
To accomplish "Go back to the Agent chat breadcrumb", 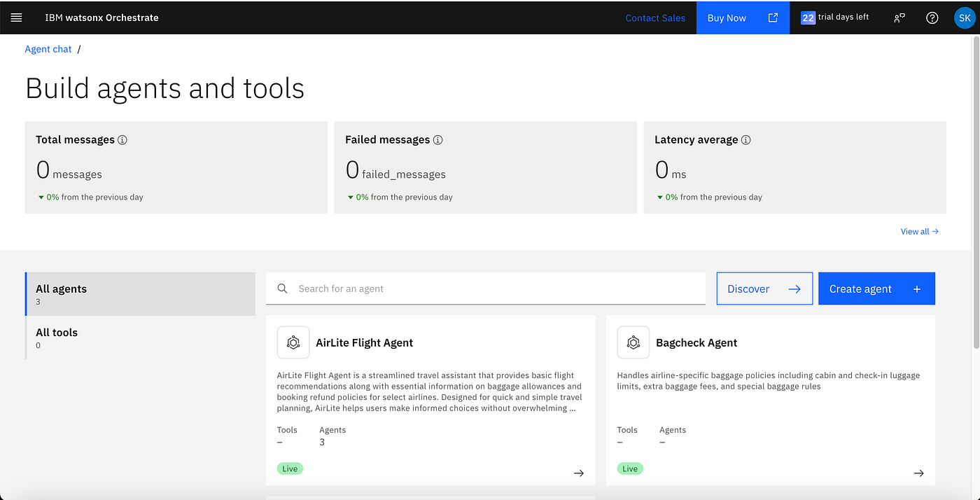I will pyautogui.click(x=48, y=49).
